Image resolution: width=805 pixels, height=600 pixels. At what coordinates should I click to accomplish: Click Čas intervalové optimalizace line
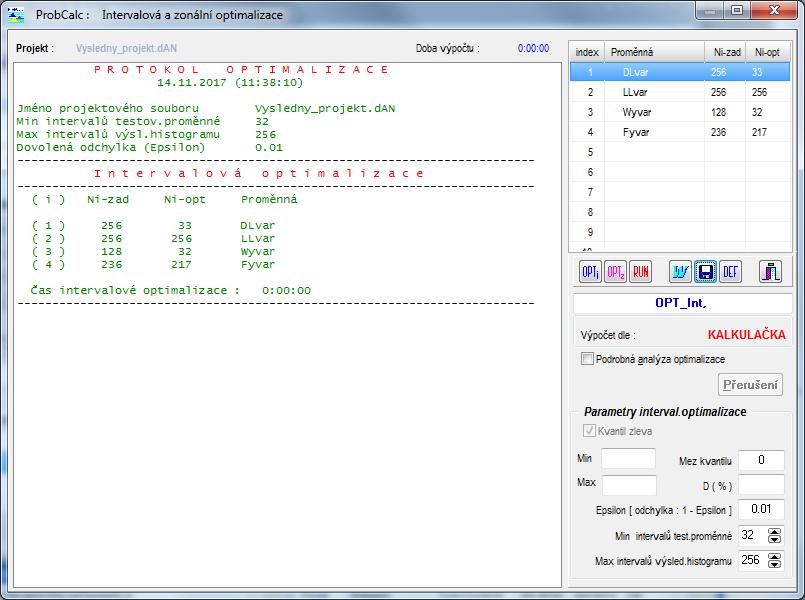(x=170, y=290)
